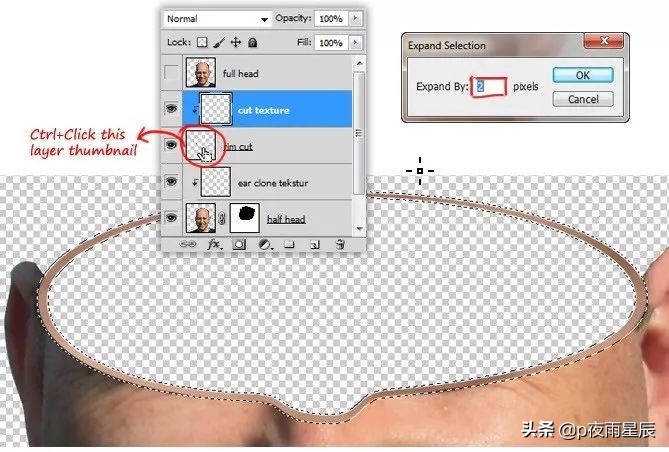The height and width of the screenshot is (452, 669).
Task: Add a layer mask using bottom icon
Action: point(239,245)
